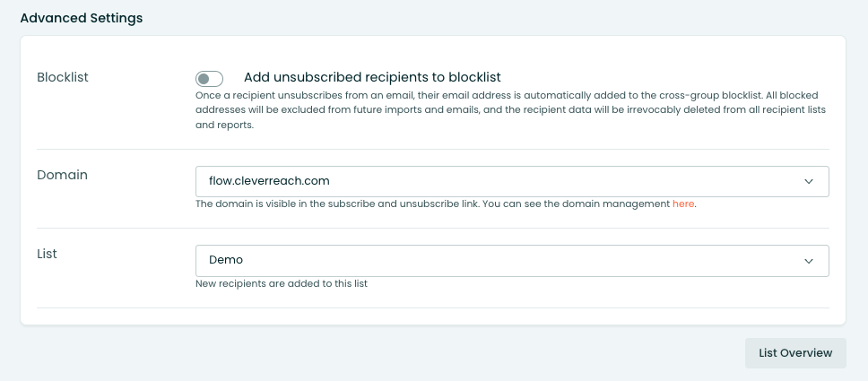Click the gray knob of the blocklist switch
The height and width of the screenshot is (381, 868).
point(204,79)
